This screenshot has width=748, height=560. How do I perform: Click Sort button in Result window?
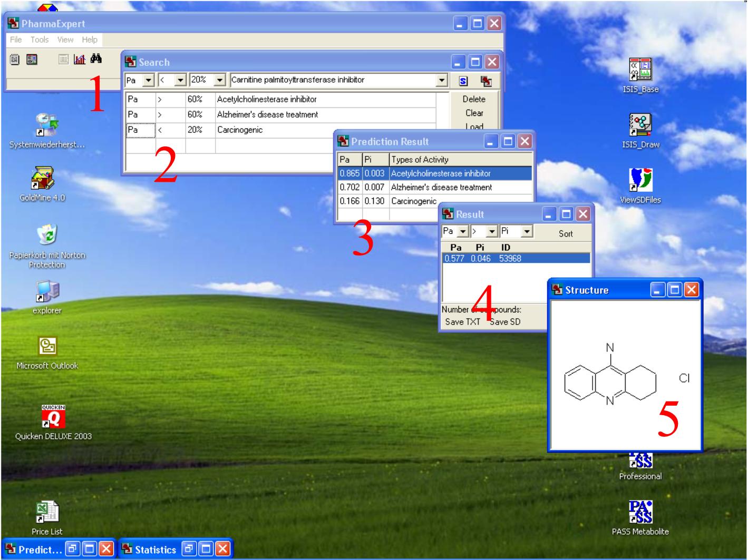pos(566,233)
